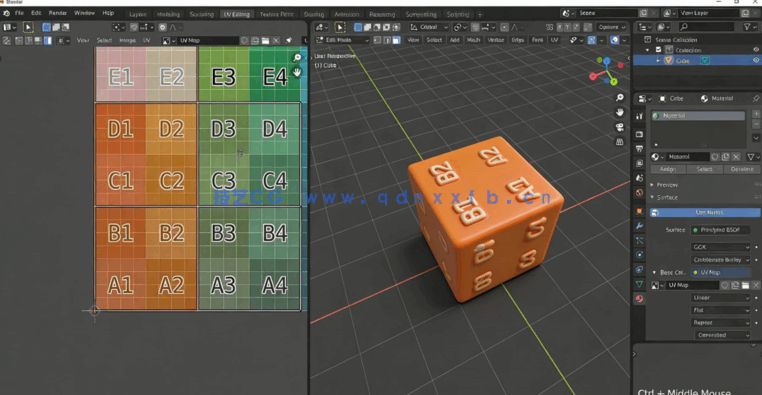Toggle the gizmo display button in viewport header
Screen dimensions: 762x395
pyautogui.click(x=591, y=40)
